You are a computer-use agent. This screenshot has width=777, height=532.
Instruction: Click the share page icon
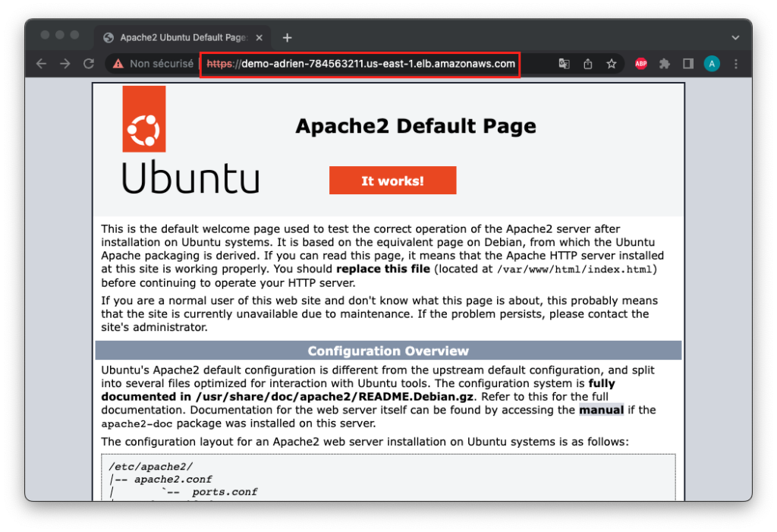[588, 64]
